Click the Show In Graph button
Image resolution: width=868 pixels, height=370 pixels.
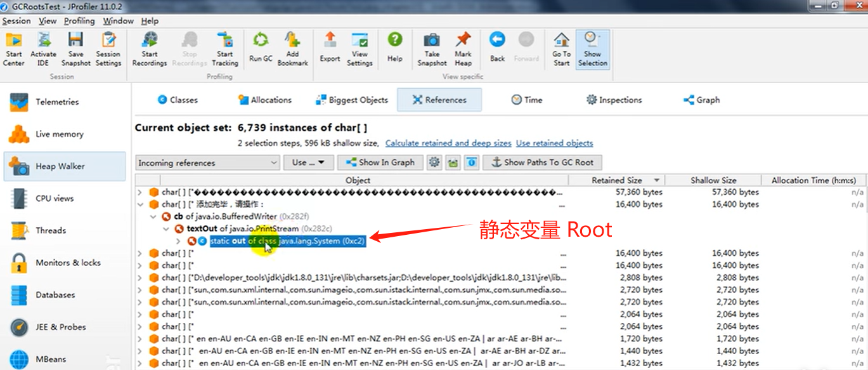tap(379, 162)
